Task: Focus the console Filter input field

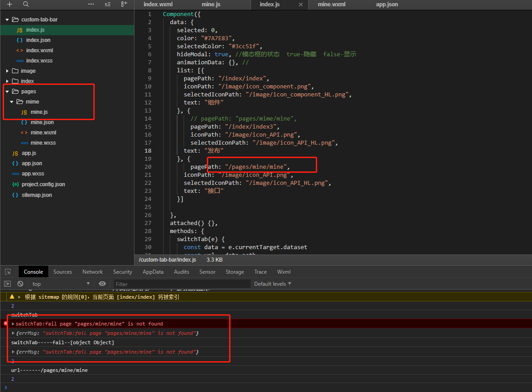Action: point(182,284)
